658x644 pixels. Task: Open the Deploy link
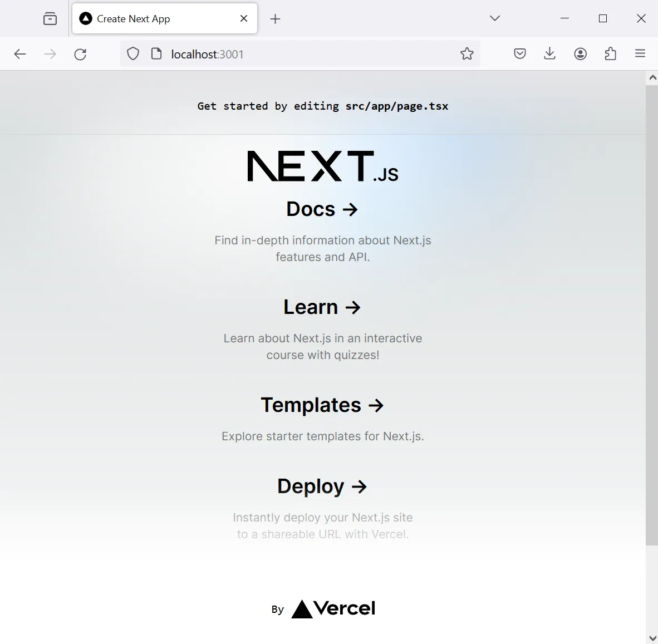tap(322, 486)
